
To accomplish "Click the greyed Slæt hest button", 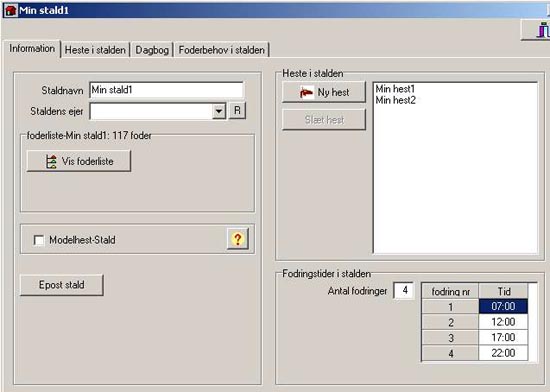I will pyautogui.click(x=324, y=120).
